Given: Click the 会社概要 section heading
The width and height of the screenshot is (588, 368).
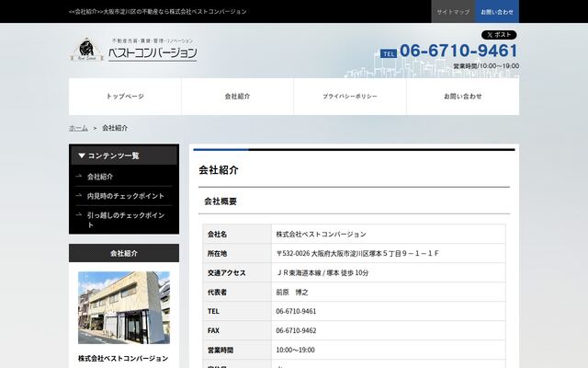Looking at the screenshot, I should point(220,201).
